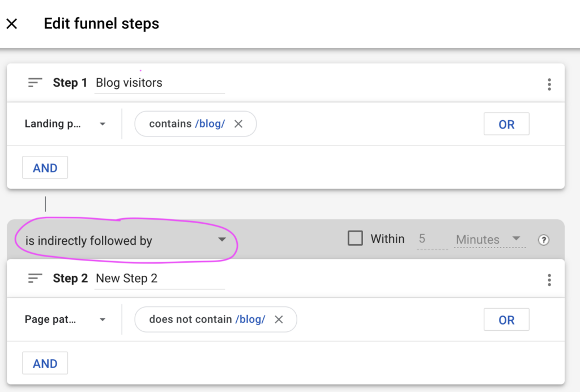Screen dimensions: 580x392
Task: Open the three-dot menu for Step 2
Action: [x=549, y=279]
